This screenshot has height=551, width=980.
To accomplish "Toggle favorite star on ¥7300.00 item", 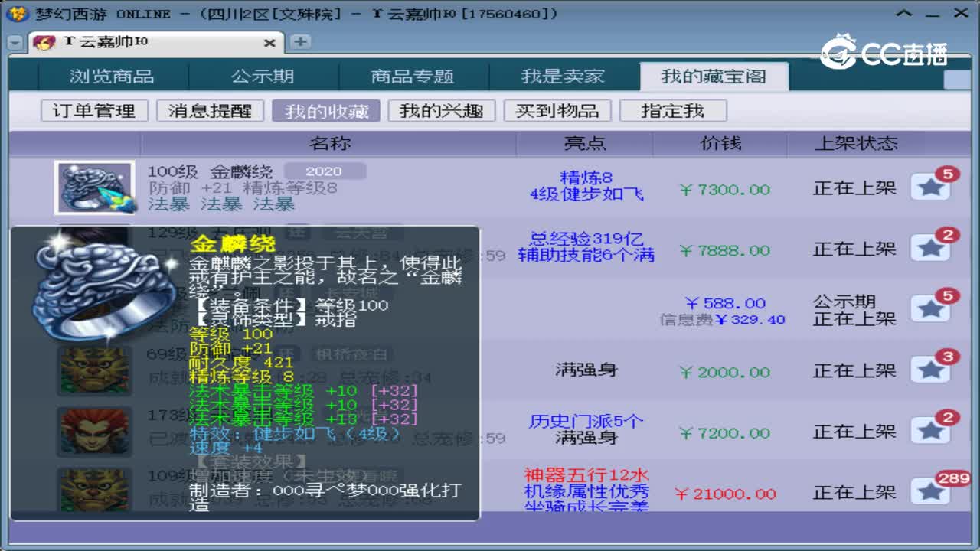I will (930, 187).
